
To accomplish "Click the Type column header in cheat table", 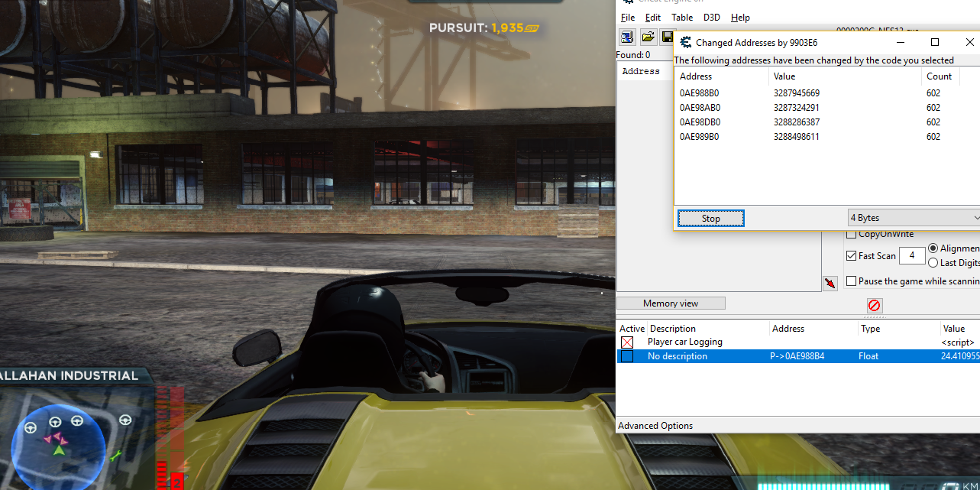I will click(x=899, y=329).
